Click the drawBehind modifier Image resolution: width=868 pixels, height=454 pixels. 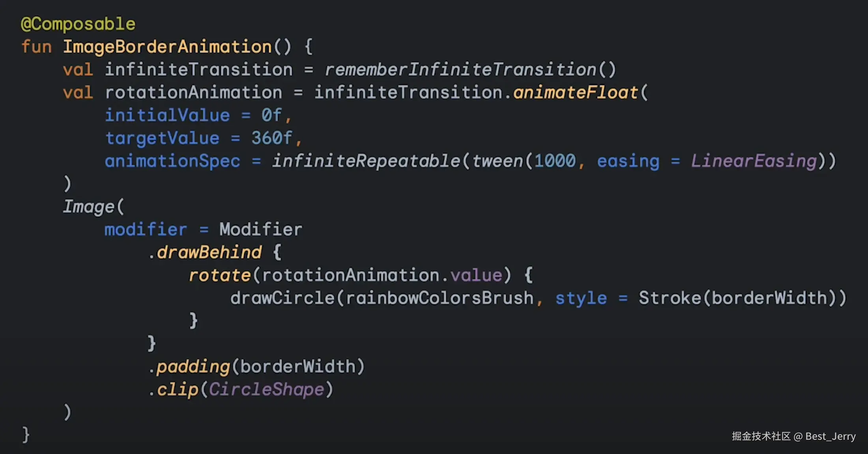point(209,253)
